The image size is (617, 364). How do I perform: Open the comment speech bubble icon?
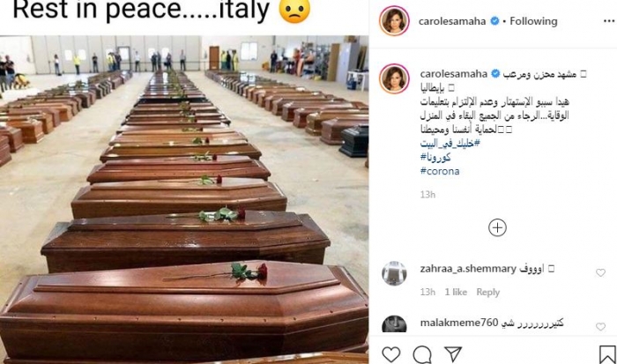tap(422, 354)
